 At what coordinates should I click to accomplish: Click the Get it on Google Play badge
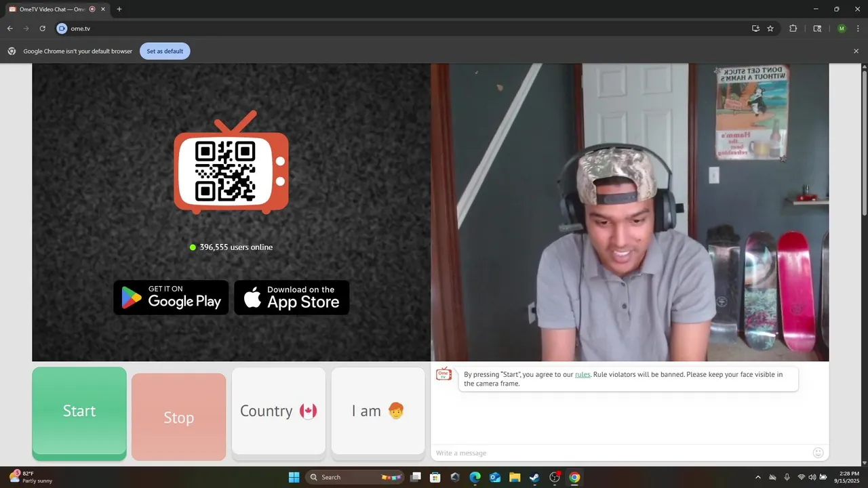pos(171,298)
